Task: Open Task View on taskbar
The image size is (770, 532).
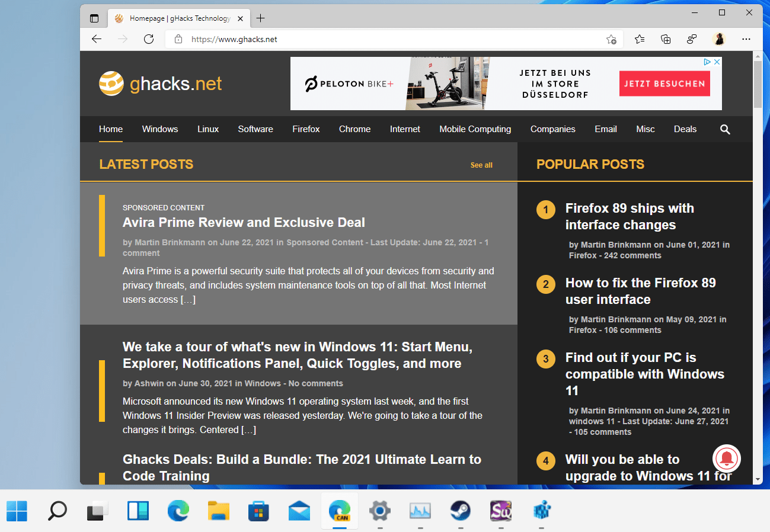Action: (98, 511)
